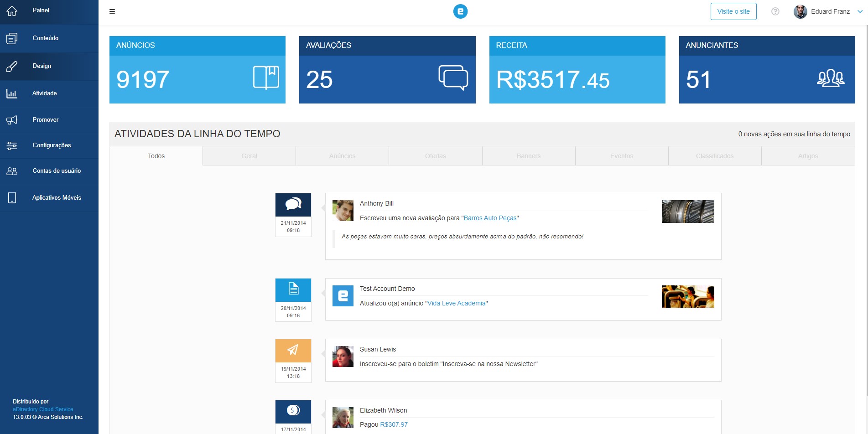The height and width of the screenshot is (434, 868).
Task: Open the Barros Auto Peças listing link
Action: [x=489, y=218]
